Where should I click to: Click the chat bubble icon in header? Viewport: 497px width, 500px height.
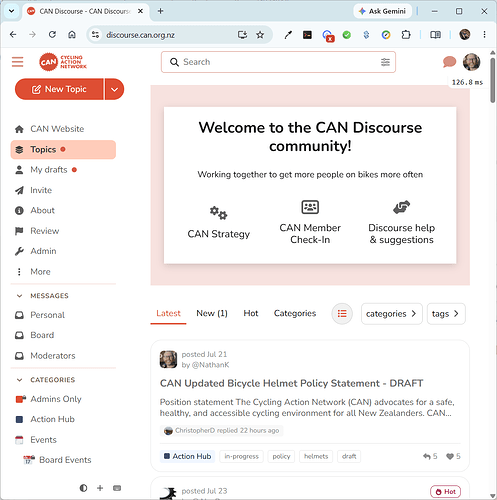(449, 62)
